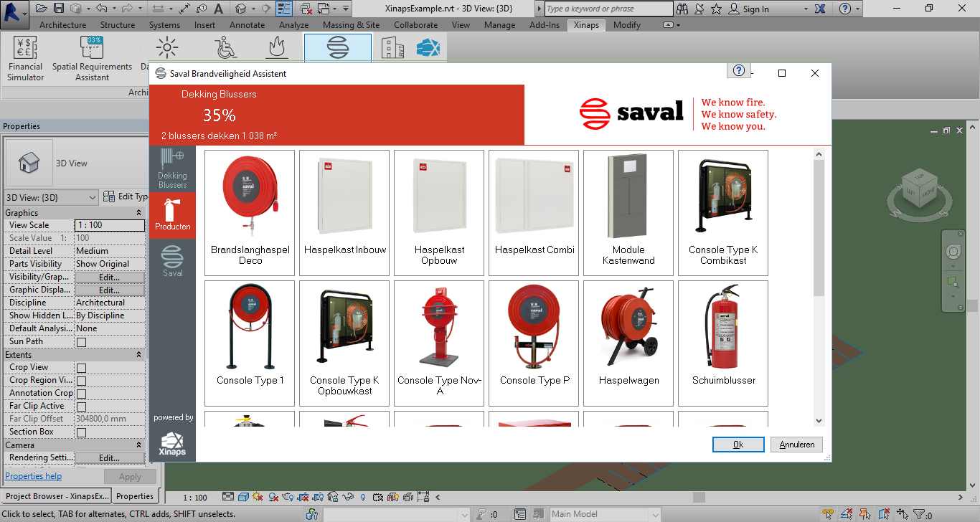Check the Crop View checkbox
This screenshot has width=980, height=522.
[81, 368]
